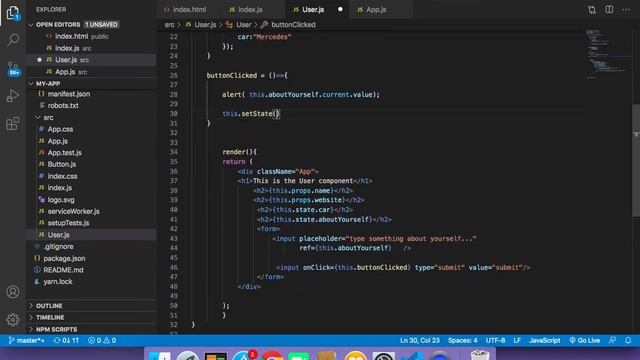The image size is (640, 360).
Task: Change UTF-8 file encoding
Action: pyautogui.click(x=496, y=340)
